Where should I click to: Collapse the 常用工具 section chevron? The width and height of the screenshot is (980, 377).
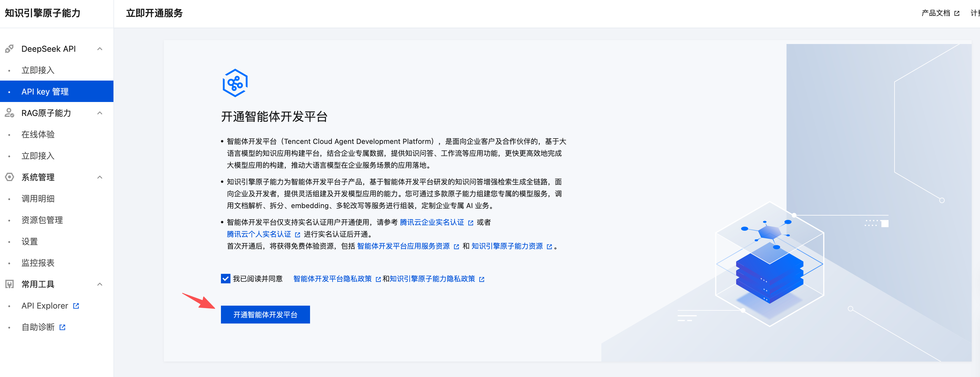[x=100, y=284]
